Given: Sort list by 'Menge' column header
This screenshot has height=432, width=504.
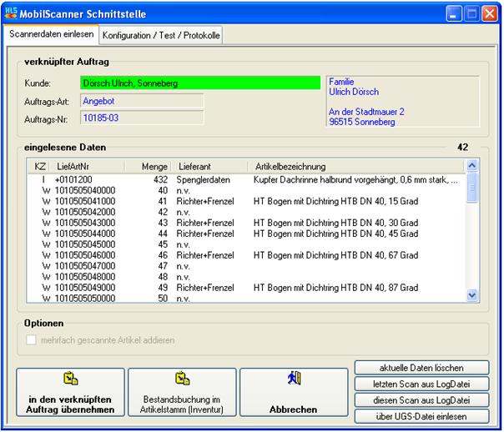Looking at the screenshot, I should pyautogui.click(x=156, y=166).
